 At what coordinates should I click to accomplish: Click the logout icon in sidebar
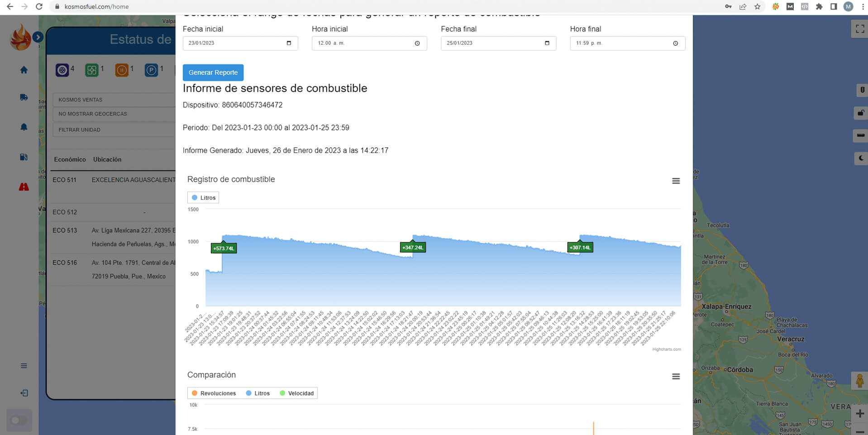[24, 393]
